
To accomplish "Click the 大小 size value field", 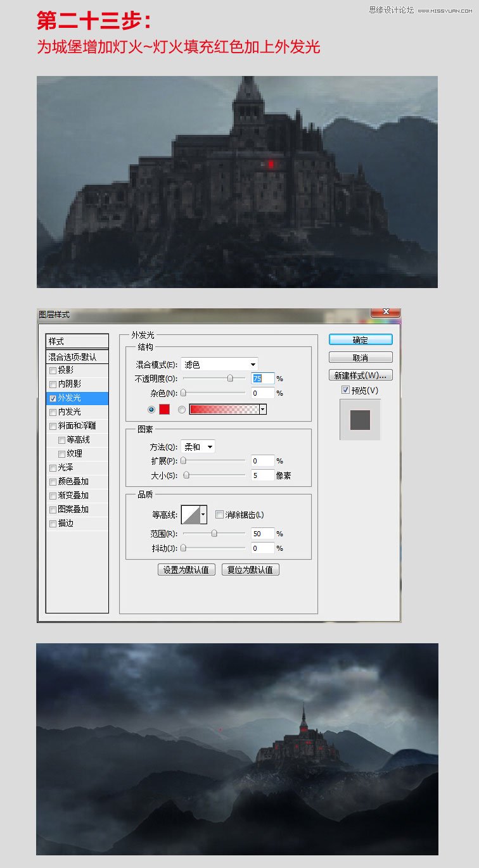I will point(262,475).
